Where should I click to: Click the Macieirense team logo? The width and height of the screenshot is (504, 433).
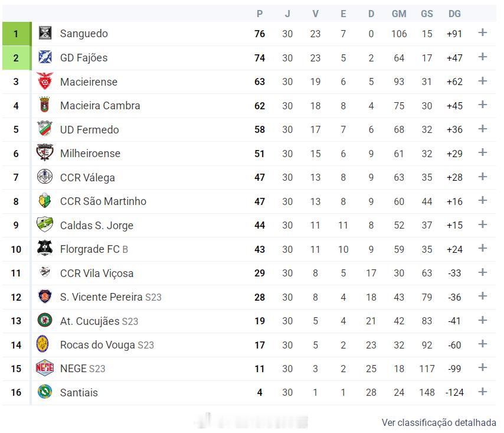point(45,82)
